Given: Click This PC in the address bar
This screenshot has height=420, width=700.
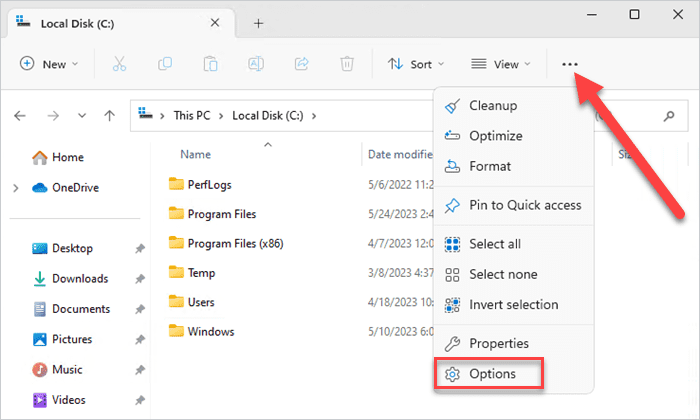Looking at the screenshot, I should [192, 116].
